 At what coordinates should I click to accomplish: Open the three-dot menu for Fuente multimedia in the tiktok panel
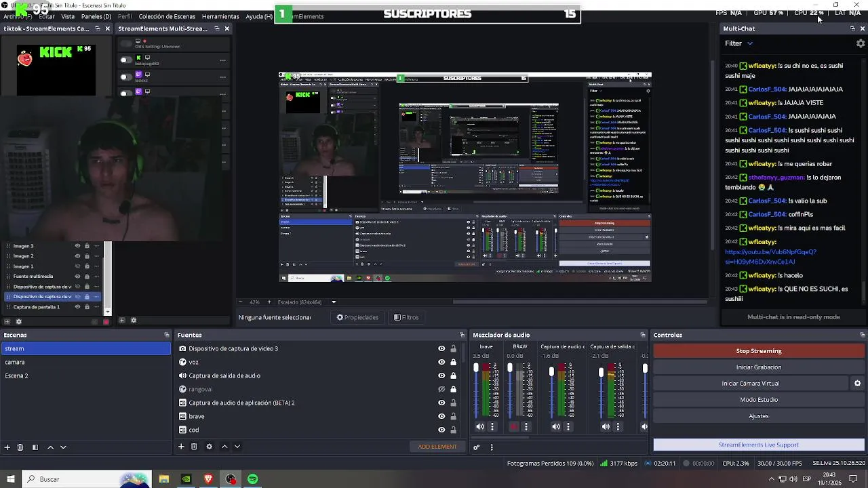97,277
